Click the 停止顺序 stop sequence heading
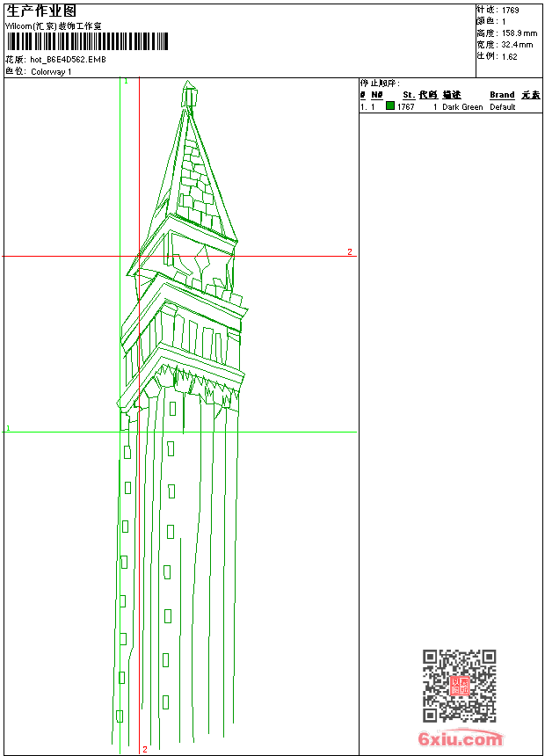The width and height of the screenshot is (545, 756). (x=379, y=83)
